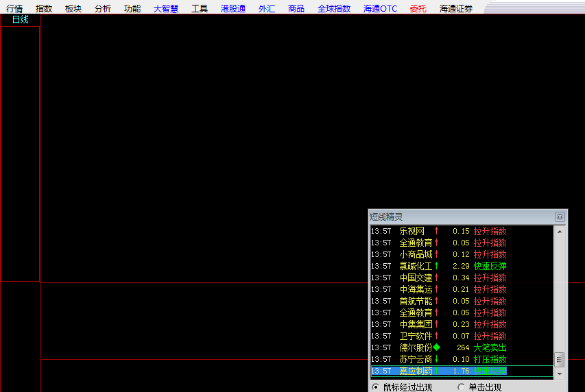Open the 海通证券 menu

(x=456, y=9)
